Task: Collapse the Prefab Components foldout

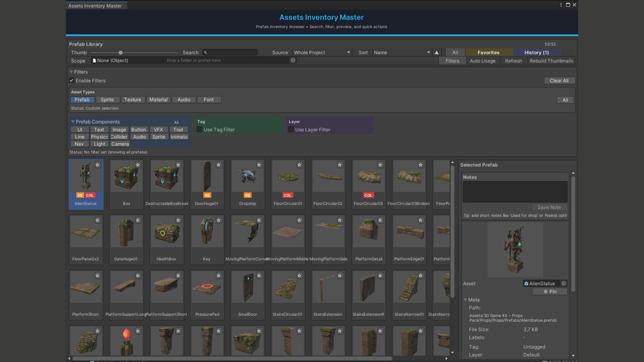Action: (73, 122)
